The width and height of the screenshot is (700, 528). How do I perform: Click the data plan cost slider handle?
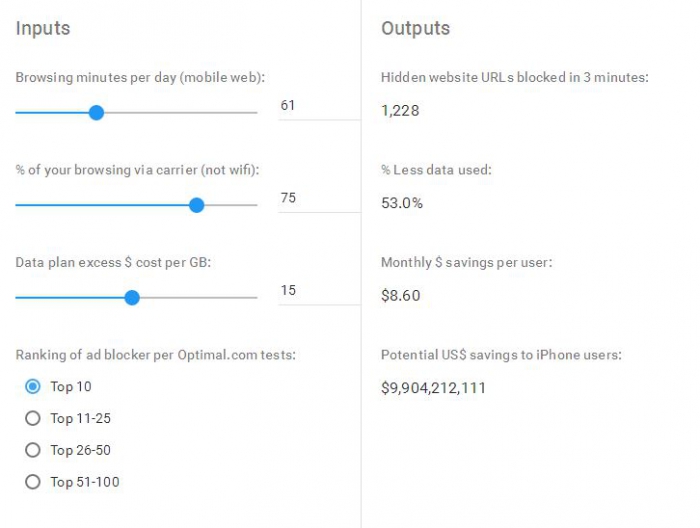132,297
